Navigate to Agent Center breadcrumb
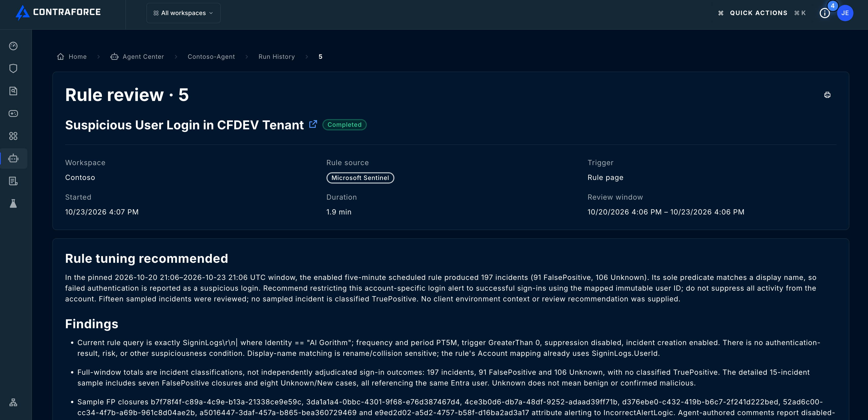 pyautogui.click(x=143, y=57)
